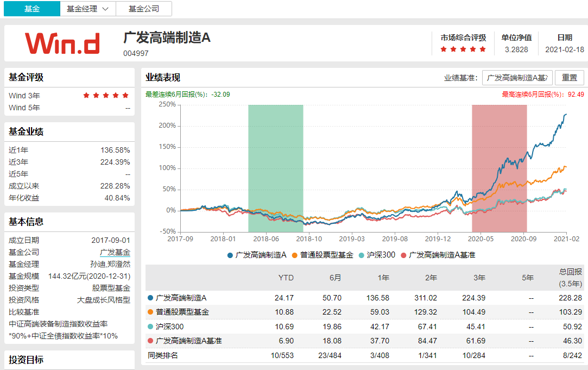
Task: Click the Wind logo
Action: point(62,43)
